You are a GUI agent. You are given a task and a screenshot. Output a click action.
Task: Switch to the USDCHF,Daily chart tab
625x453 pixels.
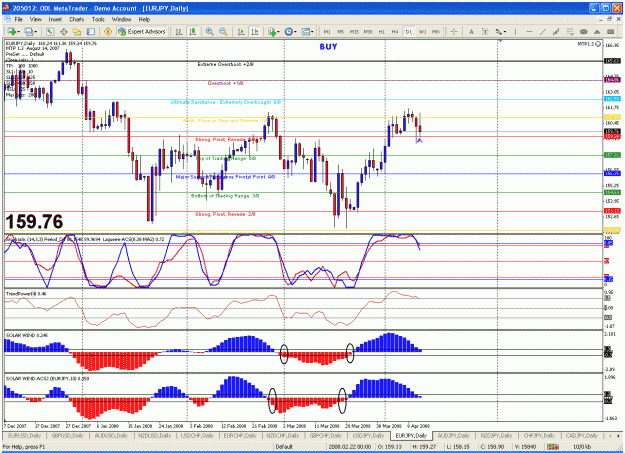tap(197, 435)
